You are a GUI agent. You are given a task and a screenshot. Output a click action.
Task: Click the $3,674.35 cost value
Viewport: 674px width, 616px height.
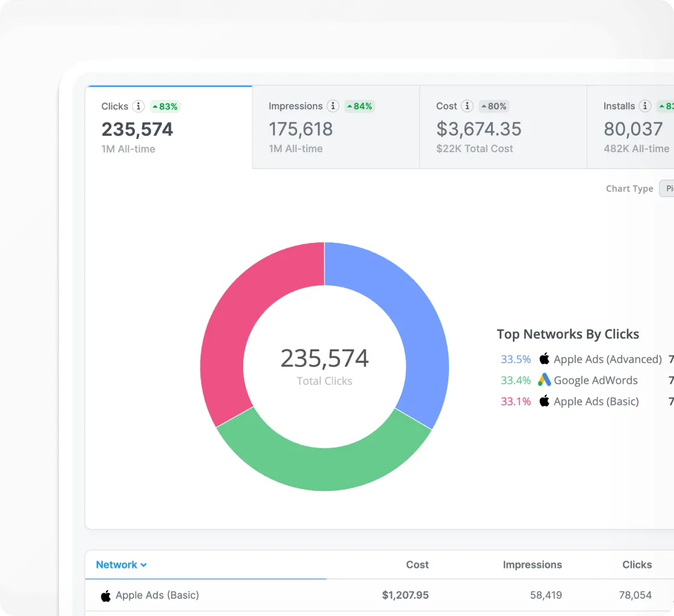tap(479, 129)
